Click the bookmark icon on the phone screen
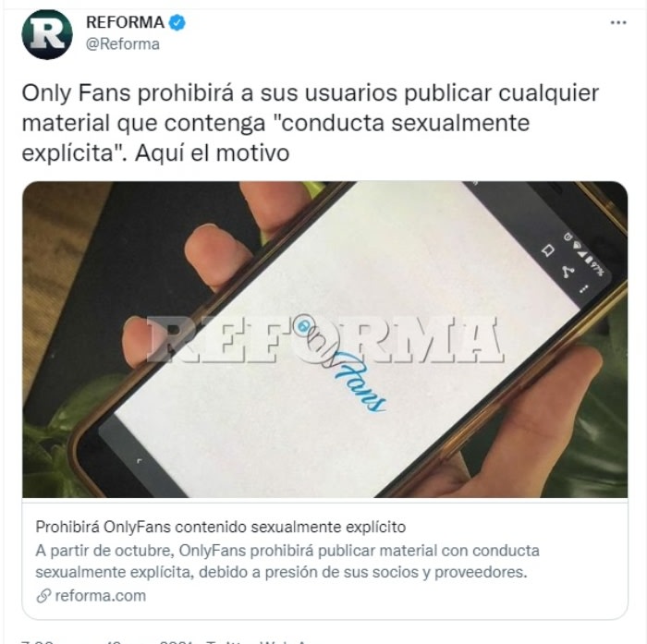647x644 pixels. [548, 250]
